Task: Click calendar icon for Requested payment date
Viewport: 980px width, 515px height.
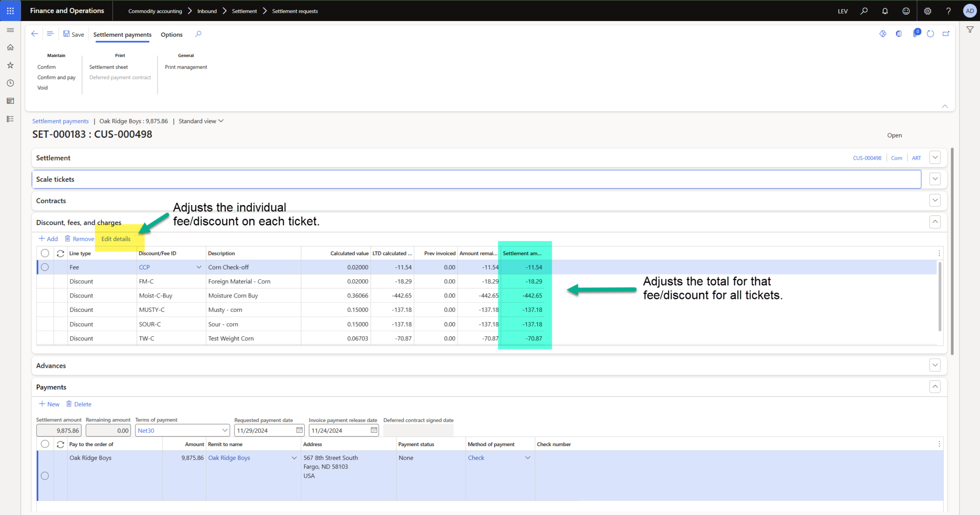Action: [300, 430]
